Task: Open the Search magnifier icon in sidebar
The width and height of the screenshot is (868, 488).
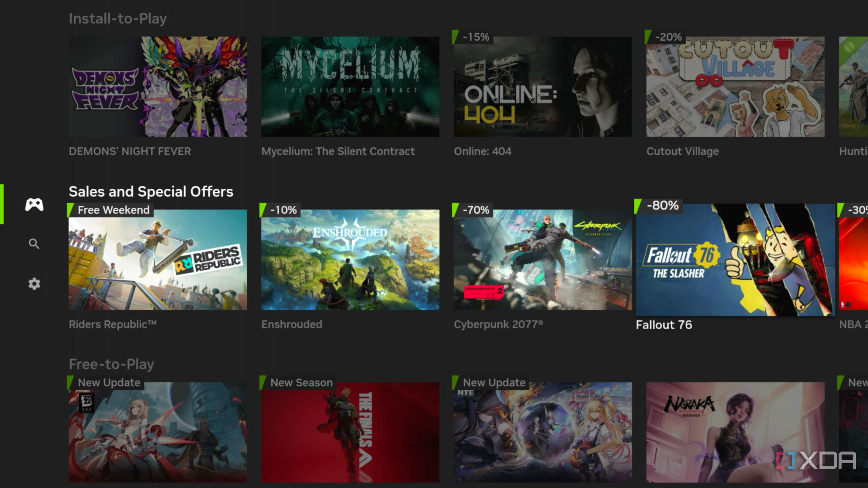Action: 34,244
